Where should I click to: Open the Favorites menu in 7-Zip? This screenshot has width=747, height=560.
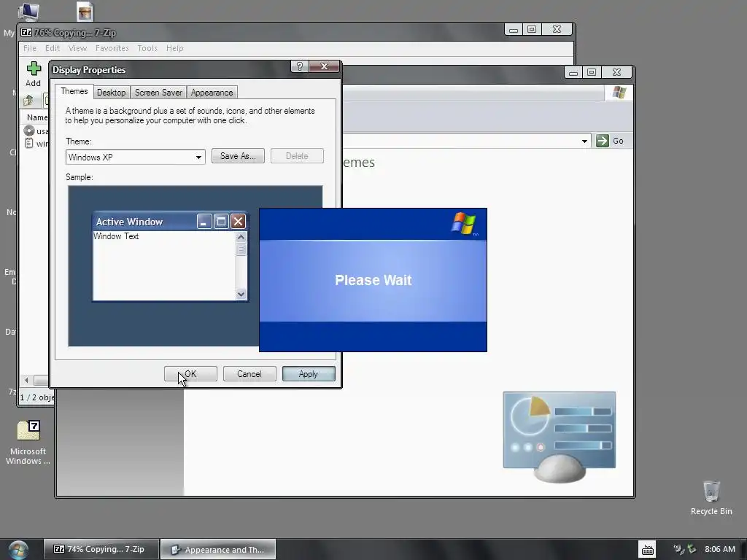(x=112, y=48)
